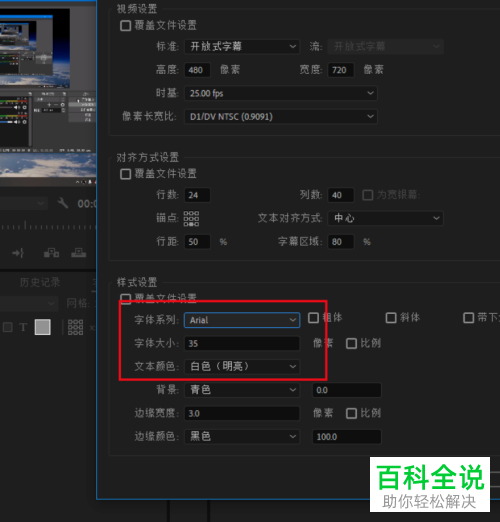Switch to the History (历史记录) tab
This screenshot has width=500, height=522.
[x=40, y=282]
